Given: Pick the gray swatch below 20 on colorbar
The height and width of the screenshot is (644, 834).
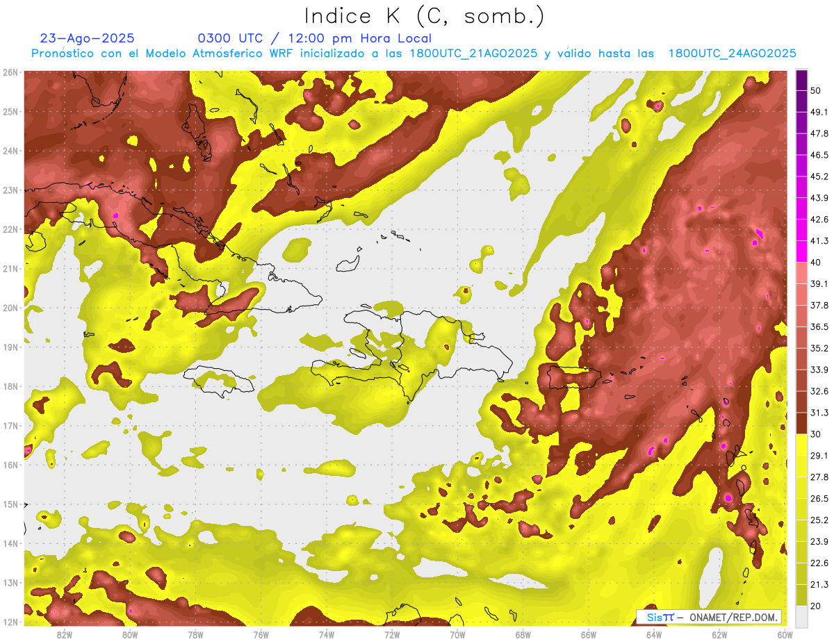Looking at the screenshot, I should coord(802,616).
